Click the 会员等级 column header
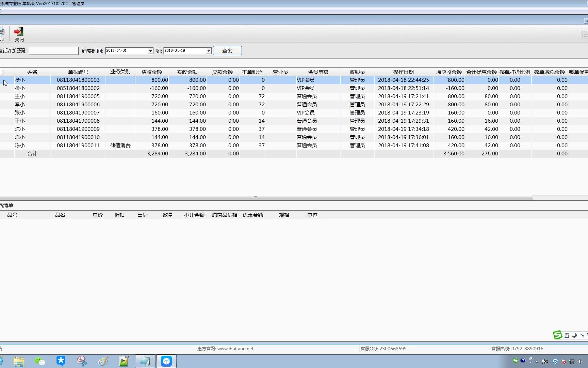The height and width of the screenshot is (368, 588). [x=318, y=72]
